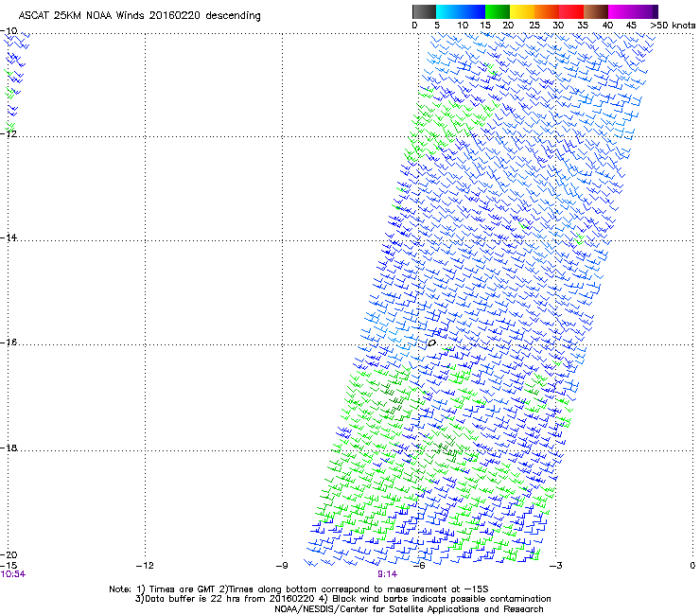Click the cyan 5-10 knots legend color
The width and height of the screenshot is (700, 615).
[448, 11]
